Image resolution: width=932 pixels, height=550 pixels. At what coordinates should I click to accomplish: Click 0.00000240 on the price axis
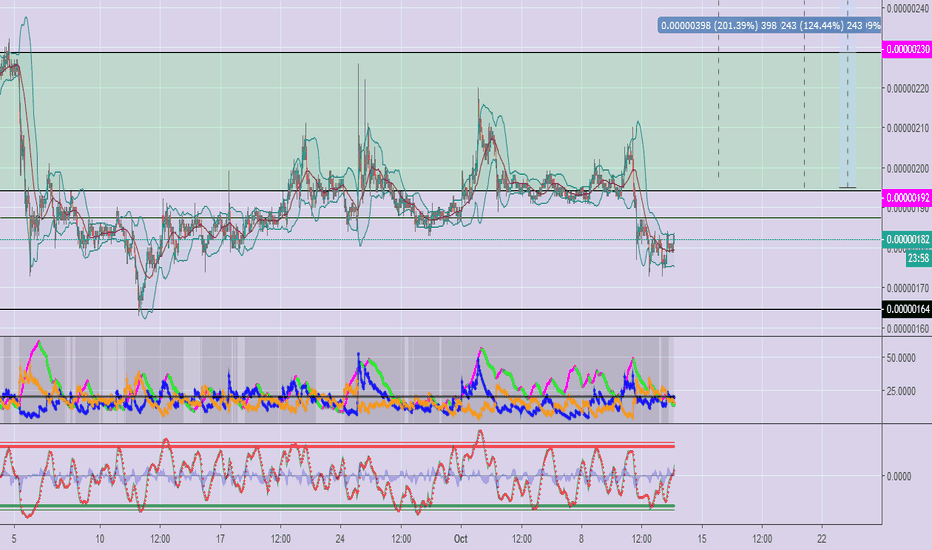(x=908, y=8)
